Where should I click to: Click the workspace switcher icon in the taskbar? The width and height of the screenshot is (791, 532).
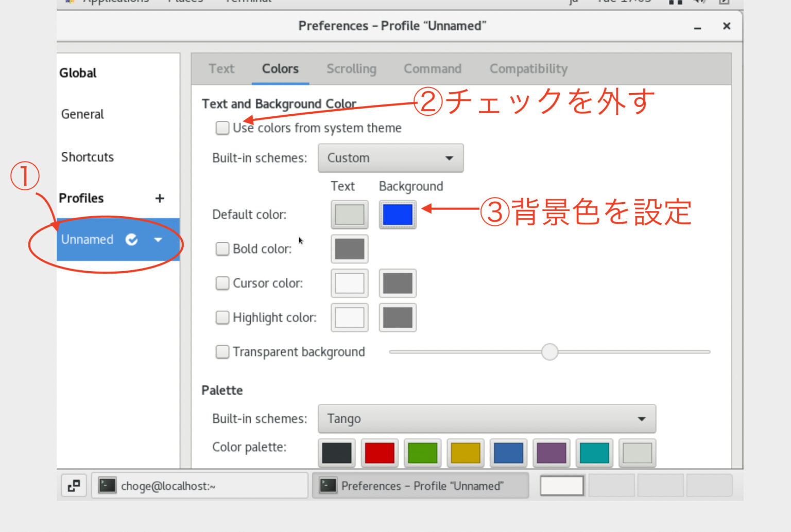74,485
